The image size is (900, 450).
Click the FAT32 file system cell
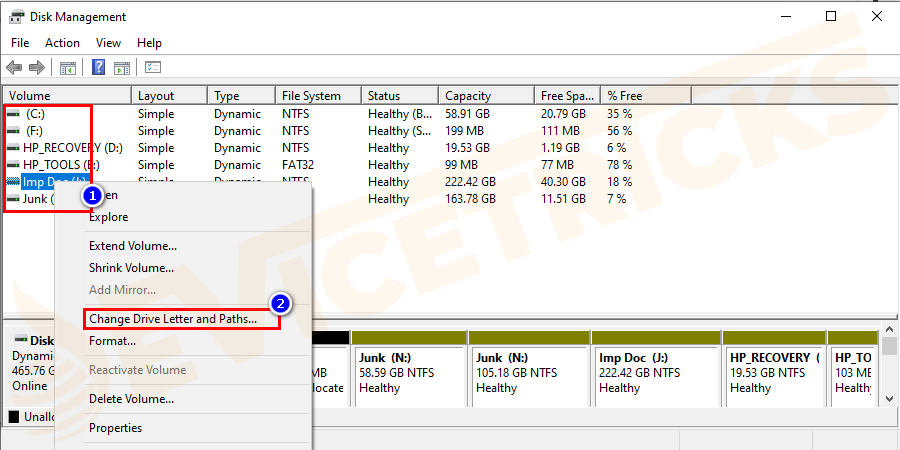pyautogui.click(x=298, y=165)
